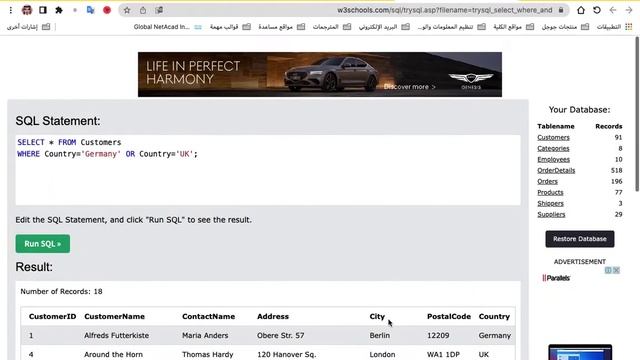Screen dimensions: 640x360
Task: Click inside the SQL Statement editor
Action: (268, 170)
